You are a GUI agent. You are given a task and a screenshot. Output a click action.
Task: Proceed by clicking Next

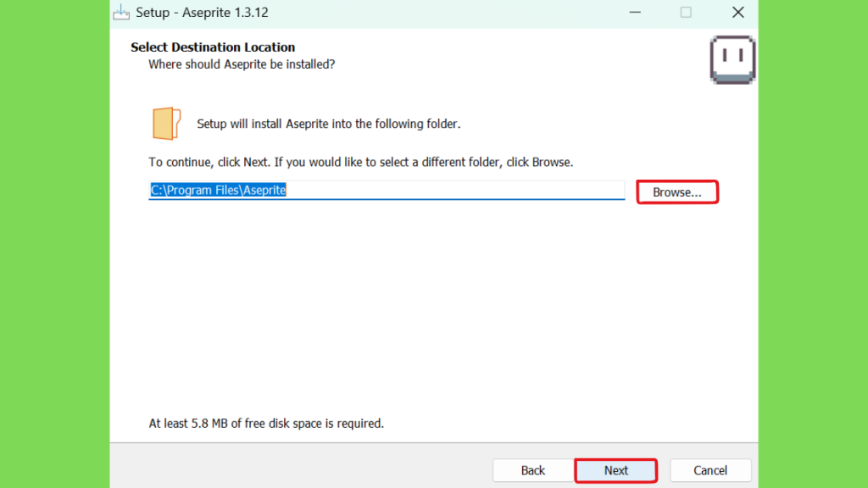click(x=616, y=470)
